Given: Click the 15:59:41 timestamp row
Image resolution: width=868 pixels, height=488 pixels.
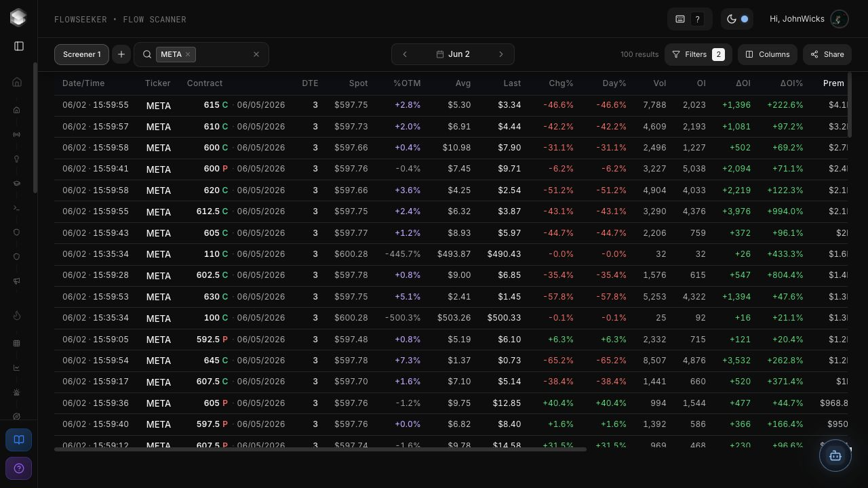Looking at the screenshot, I should click(x=452, y=169).
